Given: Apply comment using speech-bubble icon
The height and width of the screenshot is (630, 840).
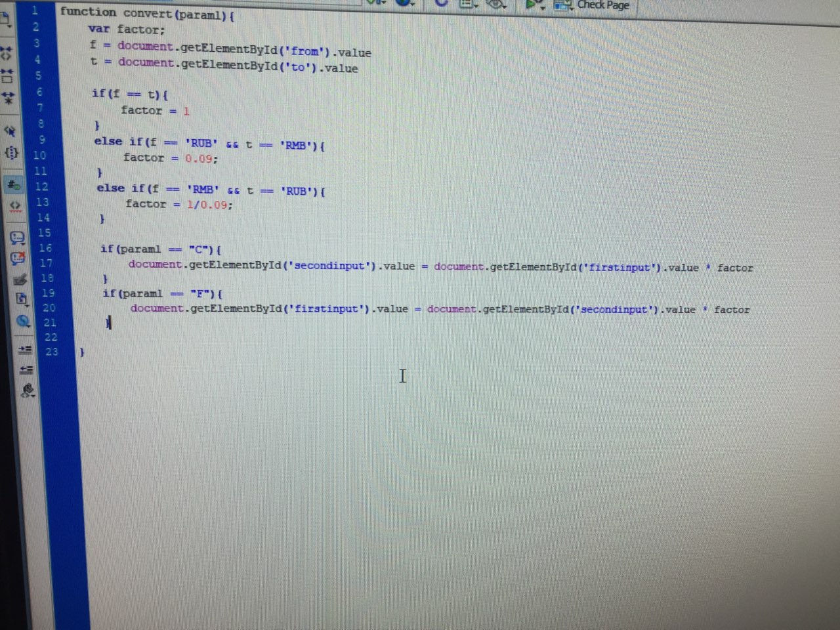Looking at the screenshot, I should pos(17,237).
